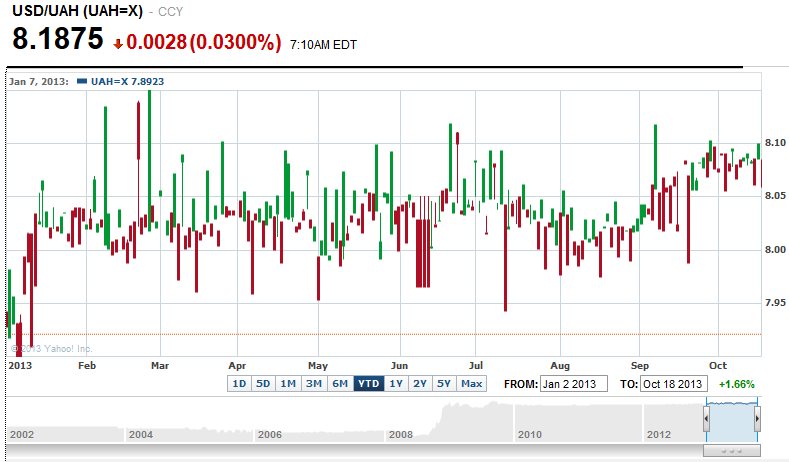Image resolution: width=789 pixels, height=462 pixels.
Task: Click the 7:10AM EDT timestamp
Action: (323, 45)
